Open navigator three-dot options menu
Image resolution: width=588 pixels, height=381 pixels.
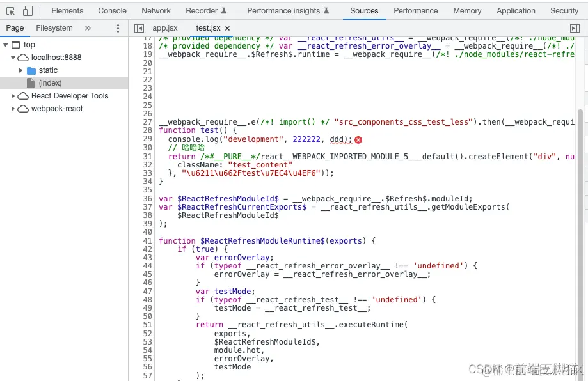click(118, 28)
